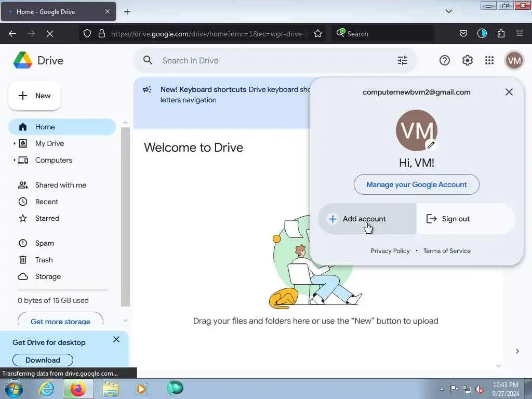Open the Google apps grid icon
The height and width of the screenshot is (399, 532).
489,60
